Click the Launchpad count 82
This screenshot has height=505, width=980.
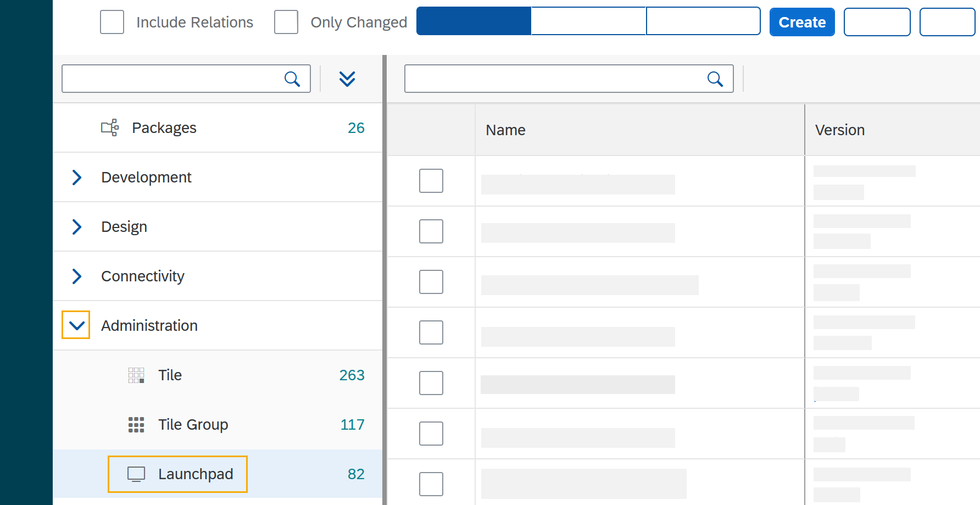(x=356, y=474)
